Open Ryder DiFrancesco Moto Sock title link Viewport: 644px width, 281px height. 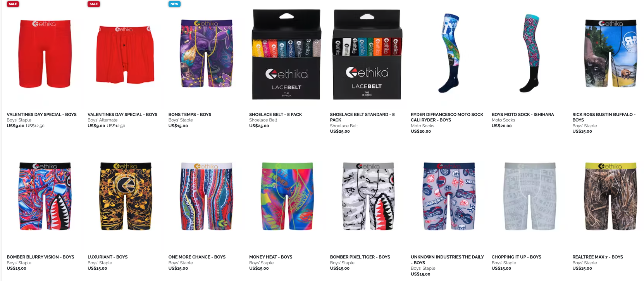click(447, 117)
